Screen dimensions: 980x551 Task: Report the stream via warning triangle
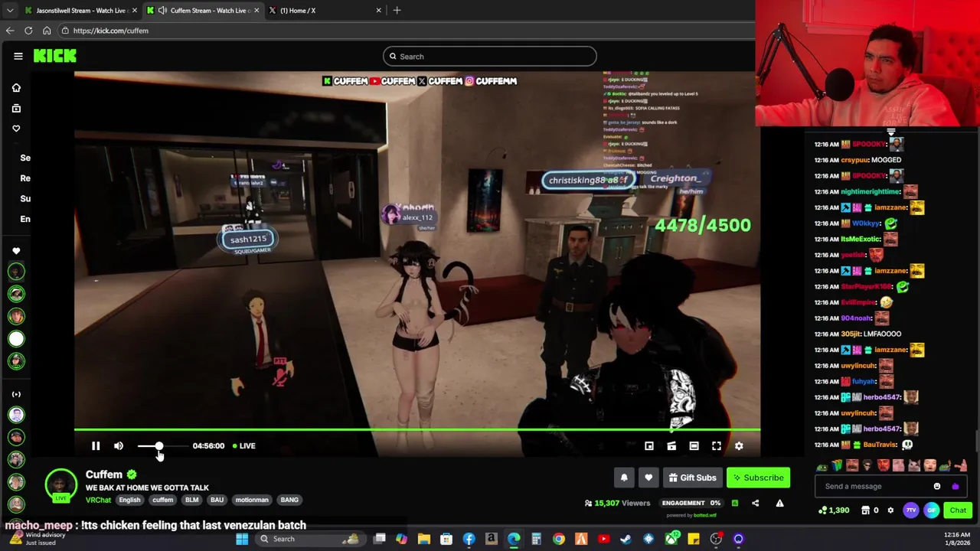[779, 503]
